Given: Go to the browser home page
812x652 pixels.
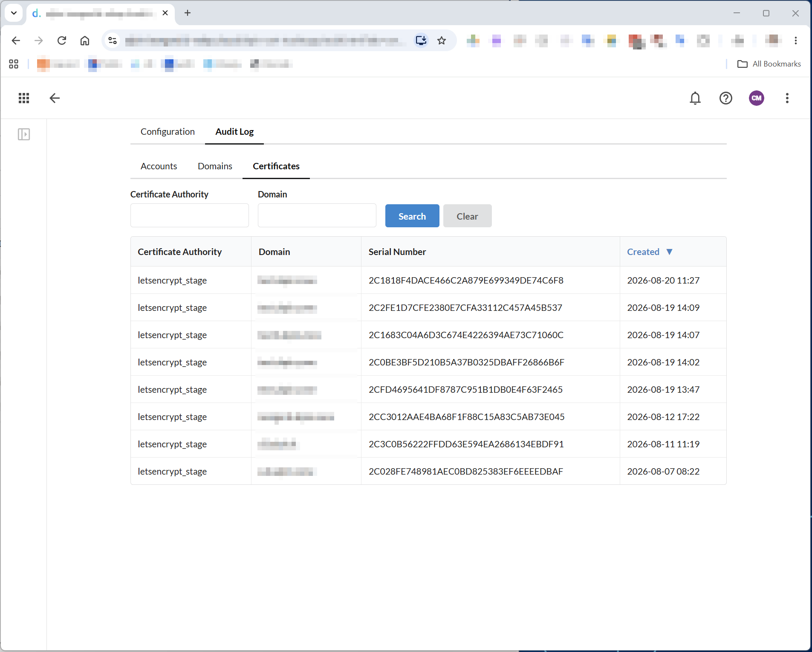Looking at the screenshot, I should click(x=85, y=41).
